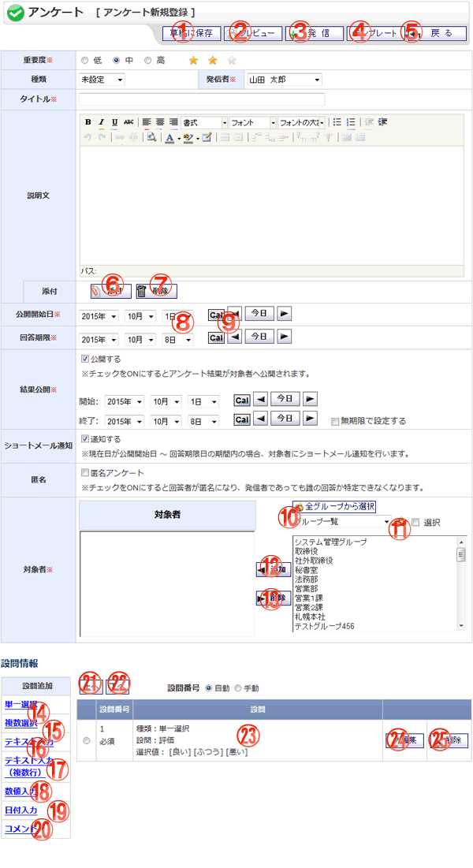Click the タイトル input field
473x868 pixels.
pyautogui.click(x=202, y=99)
